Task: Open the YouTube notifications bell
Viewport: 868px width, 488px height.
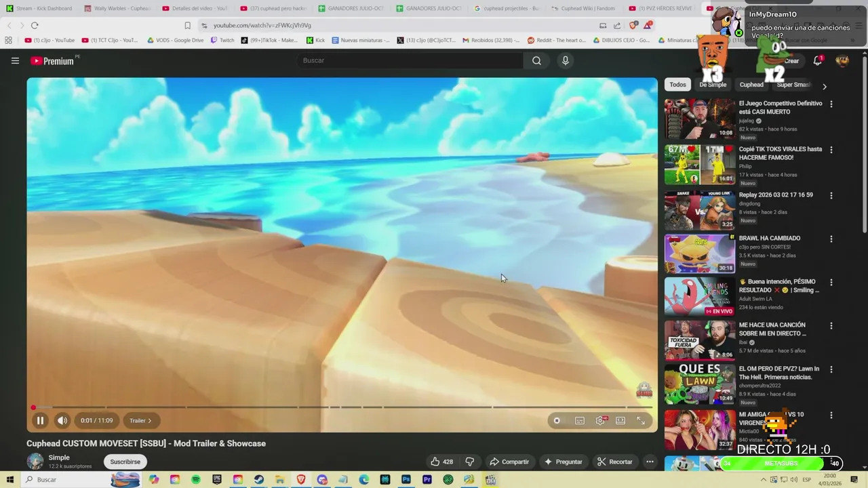Action: pyautogui.click(x=818, y=61)
